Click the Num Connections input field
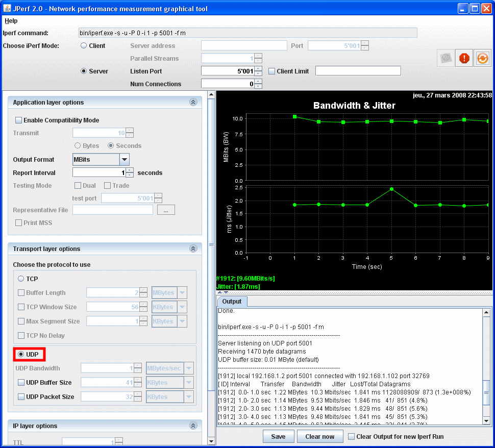The image size is (495, 448). (x=228, y=84)
